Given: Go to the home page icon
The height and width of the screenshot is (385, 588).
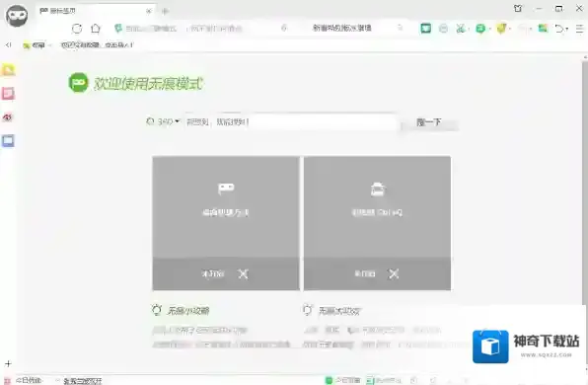Looking at the screenshot, I should (96, 29).
